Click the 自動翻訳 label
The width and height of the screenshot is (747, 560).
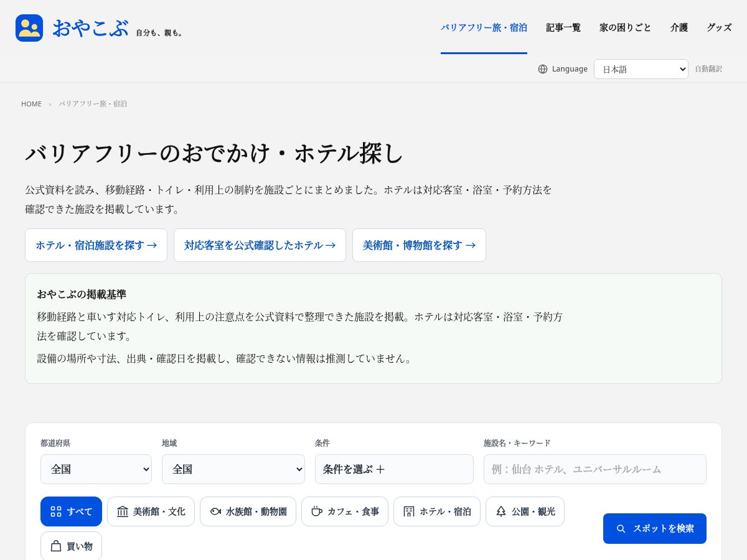click(x=708, y=69)
